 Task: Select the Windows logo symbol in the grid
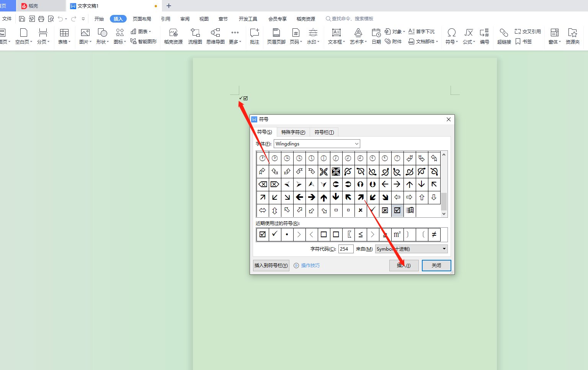pyautogui.click(x=410, y=210)
